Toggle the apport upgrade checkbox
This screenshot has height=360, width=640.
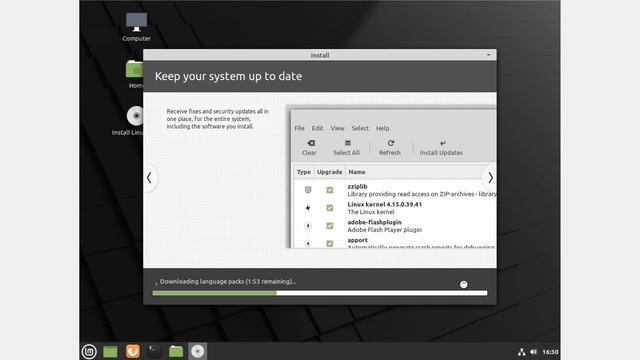329,244
